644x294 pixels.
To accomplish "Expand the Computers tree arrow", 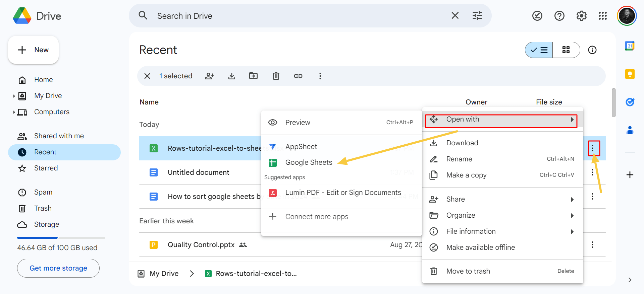I will point(14,112).
